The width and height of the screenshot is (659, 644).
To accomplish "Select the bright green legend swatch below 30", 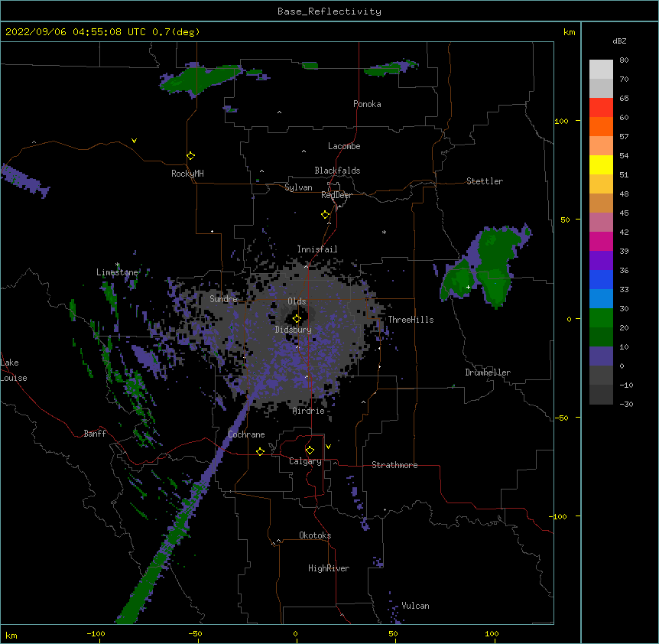I will (x=601, y=318).
